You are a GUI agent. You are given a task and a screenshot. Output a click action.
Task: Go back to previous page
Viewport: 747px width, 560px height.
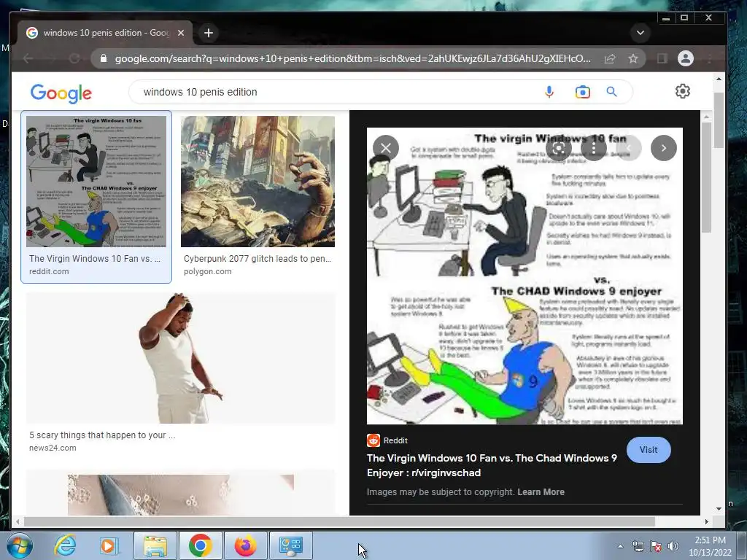28,58
